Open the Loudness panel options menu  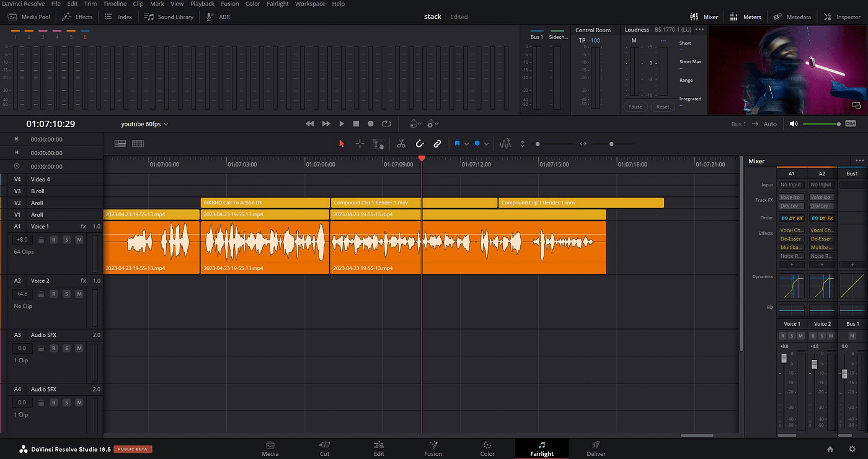[x=699, y=30]
